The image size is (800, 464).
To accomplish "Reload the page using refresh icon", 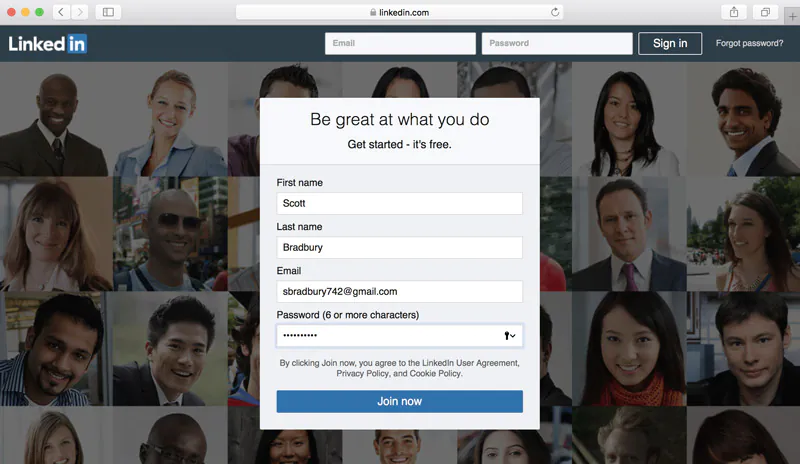I will [555, 12].
